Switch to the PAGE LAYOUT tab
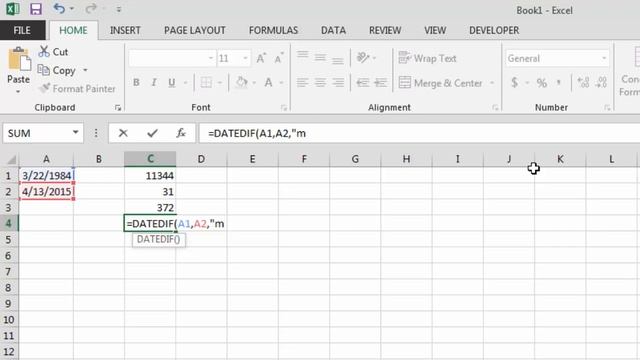The width and height of the screenshot is (640, 360). [x=195, y=30]
